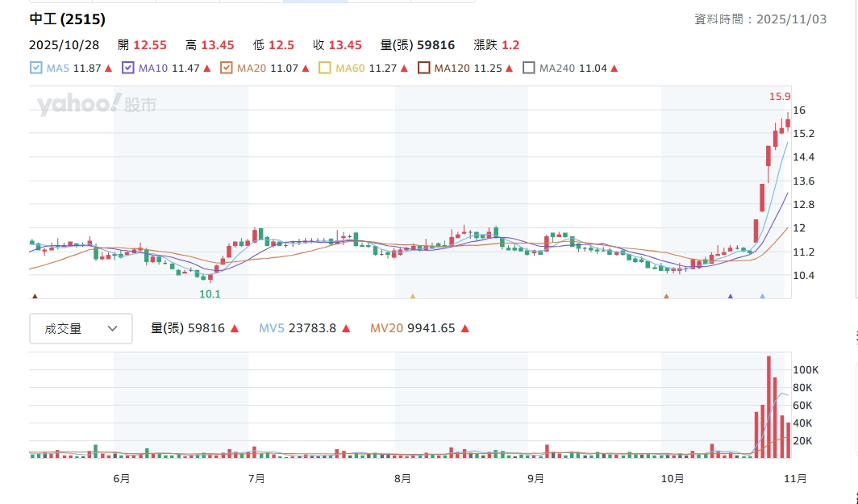Click the orange triangle marker near 10月
The height and width of the screenshot is (504, 858).
(667, 297)
